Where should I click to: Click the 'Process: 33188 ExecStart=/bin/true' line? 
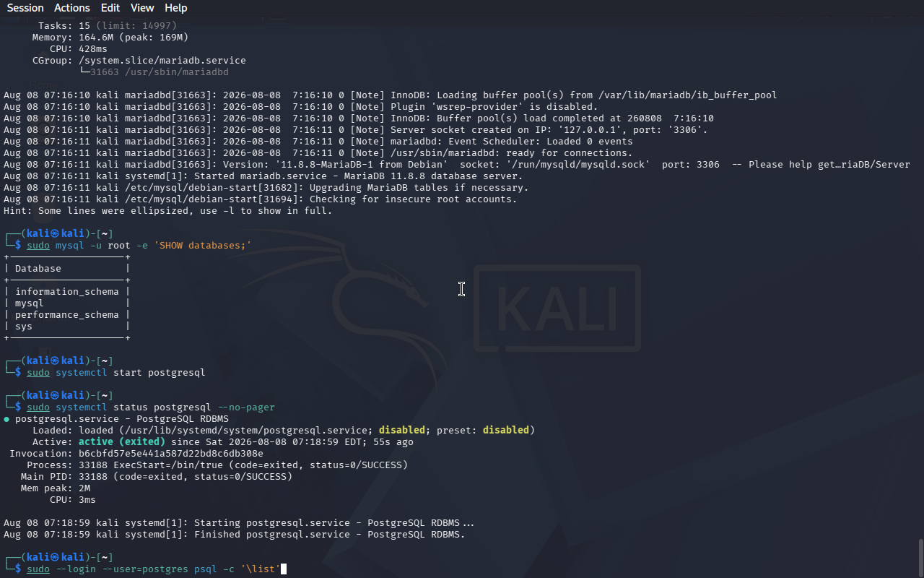click(217, 465)
